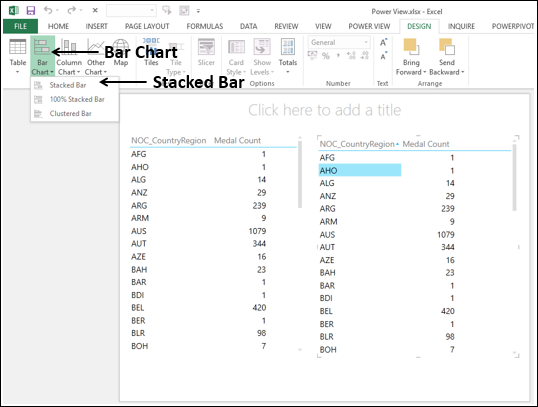The width and height of the screenshot is (538, 407).
Task: Switch to the HOME tab
Action: tap(58, 26)
